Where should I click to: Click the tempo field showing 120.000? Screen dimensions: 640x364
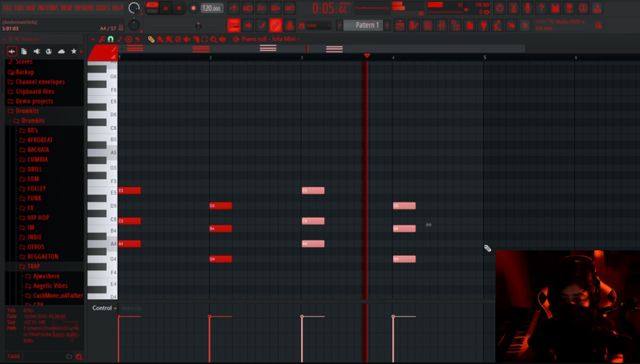[212, 8]
